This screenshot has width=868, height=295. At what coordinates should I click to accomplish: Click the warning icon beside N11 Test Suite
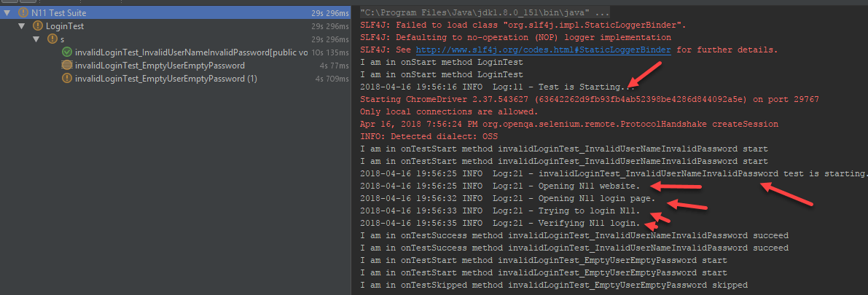pos(23,13)
